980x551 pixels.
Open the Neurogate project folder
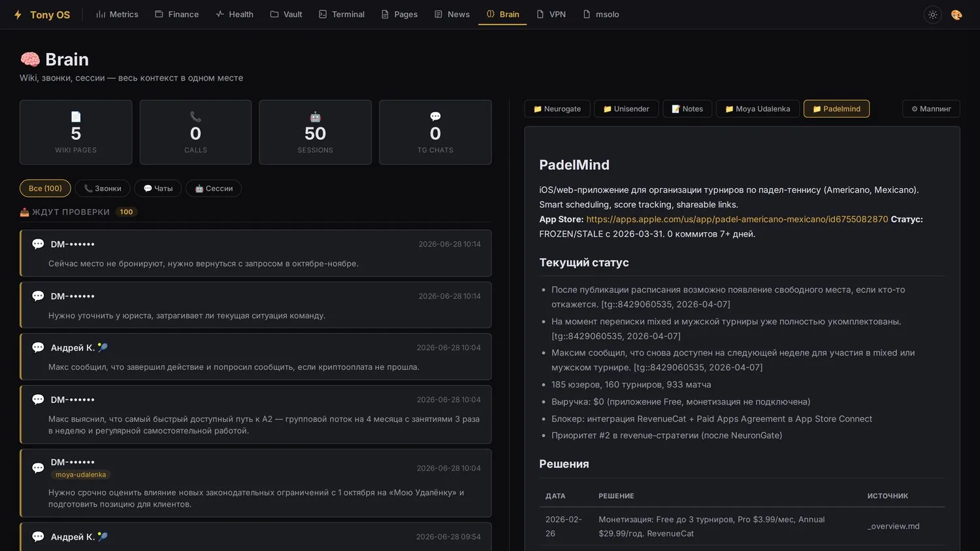pyautogui.click(x=557, y=109)
